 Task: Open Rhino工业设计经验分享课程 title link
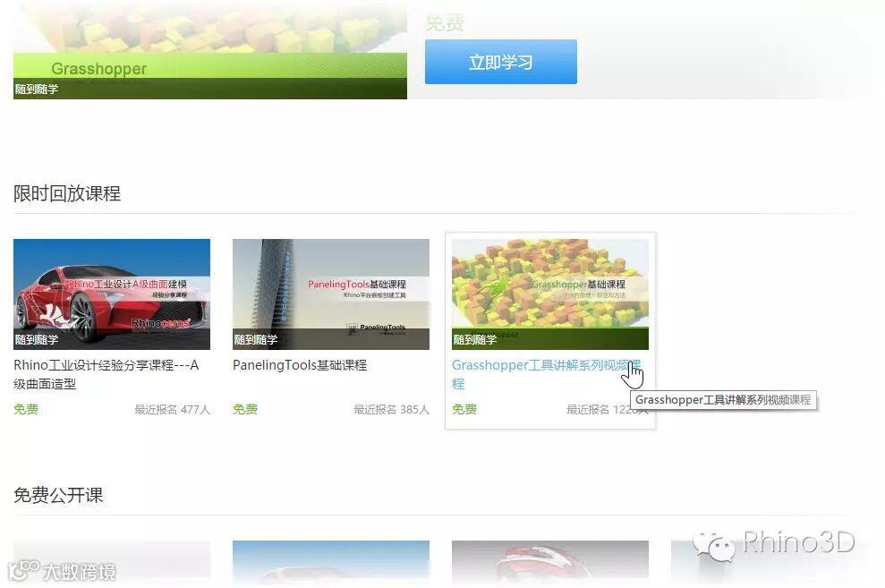(x=106, y=374)
